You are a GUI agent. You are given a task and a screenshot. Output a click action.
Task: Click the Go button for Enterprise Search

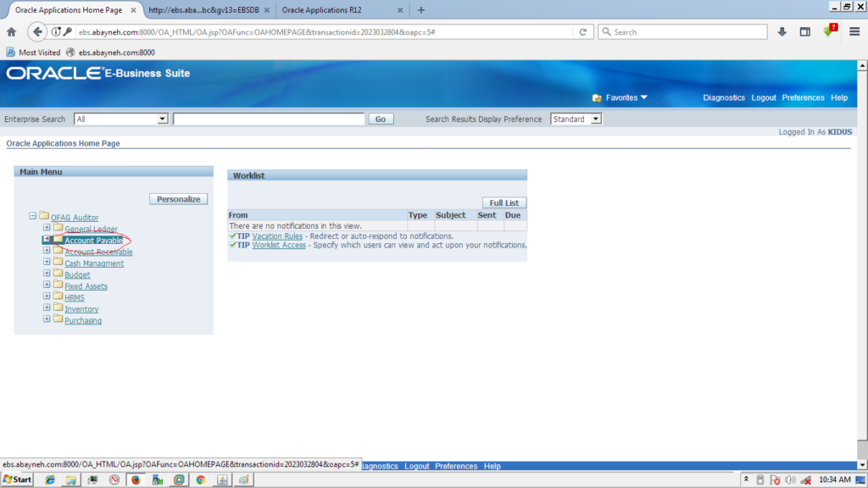pos(381,119)
